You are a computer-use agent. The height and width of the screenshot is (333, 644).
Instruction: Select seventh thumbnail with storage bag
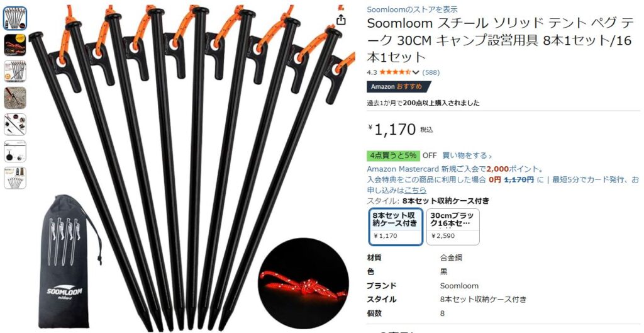pos(15,178)
